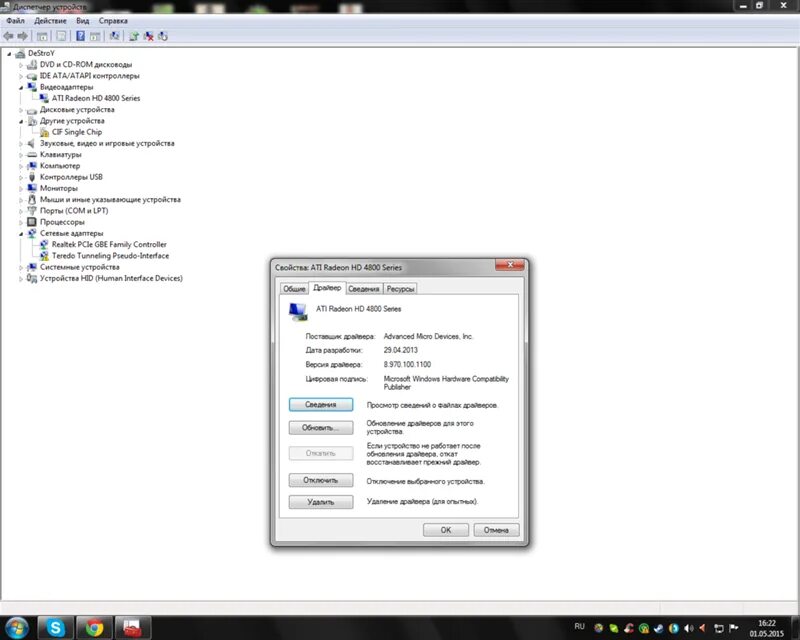800x640 pixels.
Task: Click the show/hide console tree toolbar icon
Action: (42, 36)
